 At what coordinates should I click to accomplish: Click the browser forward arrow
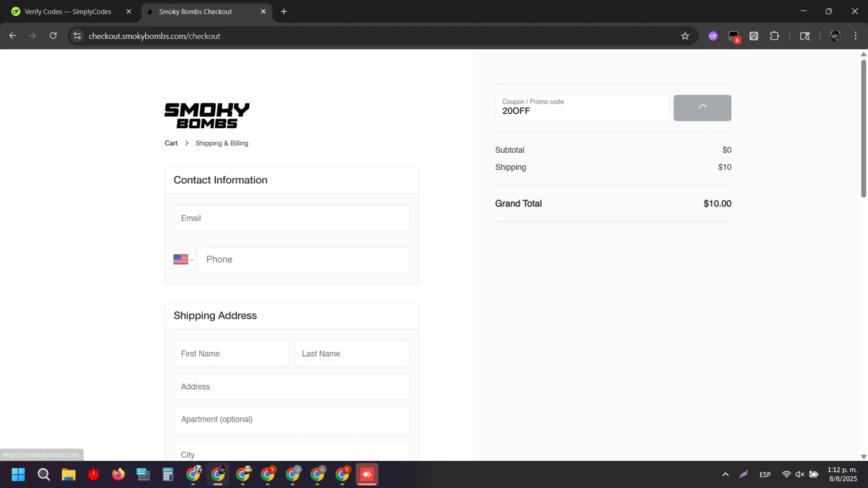[32, 36]
